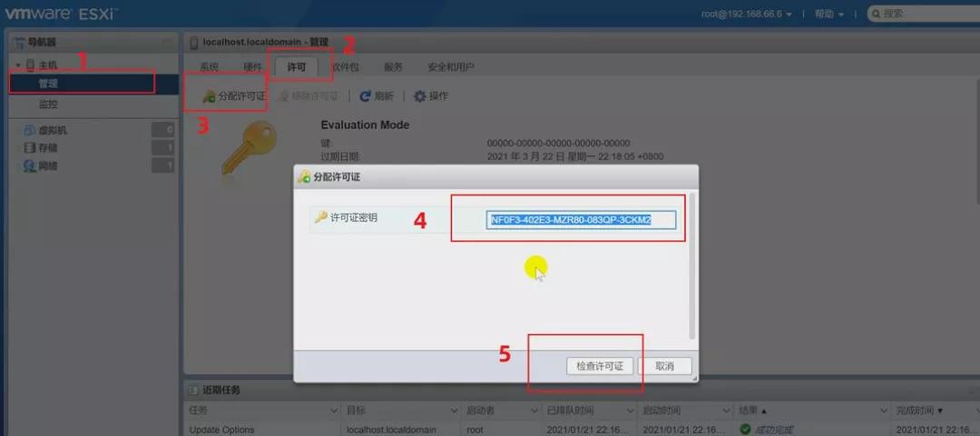Click the key icon beside 许可证密钥
Screen dimensions: 980x436
click(320, 217)
